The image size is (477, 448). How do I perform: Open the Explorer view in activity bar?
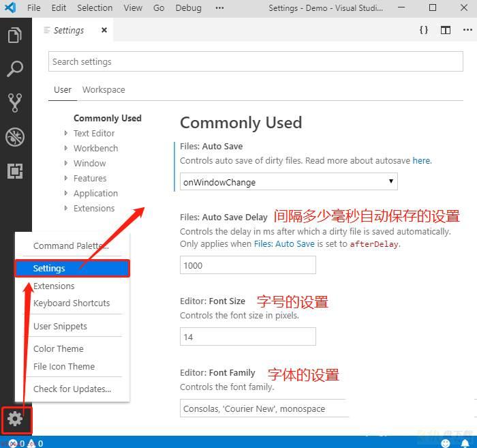pyautogui.click(x=15, y=35)
